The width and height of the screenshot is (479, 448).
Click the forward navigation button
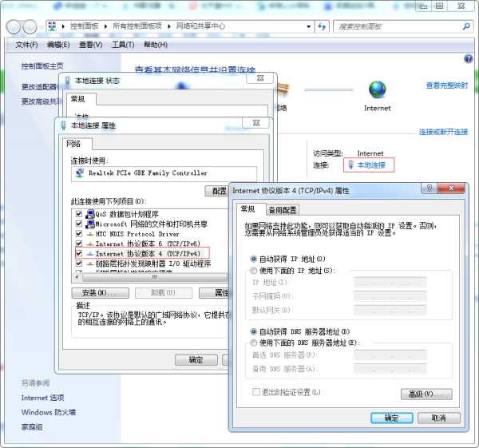30,27
